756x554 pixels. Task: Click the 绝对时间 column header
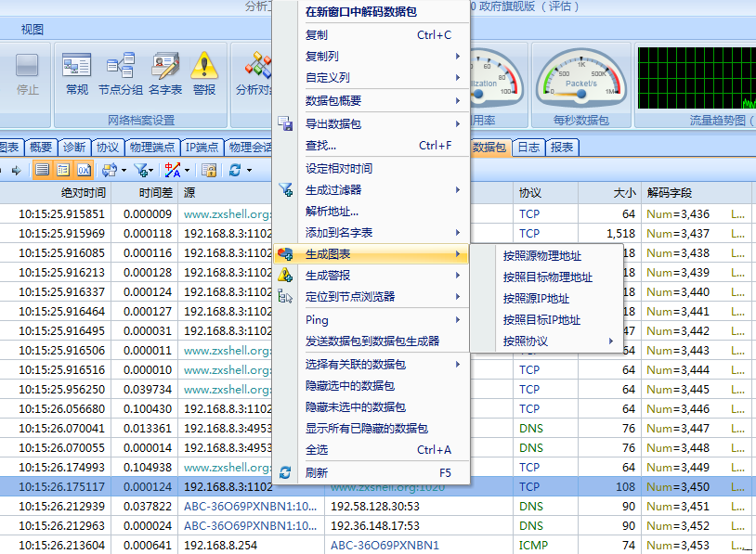(x=84, y=193)
